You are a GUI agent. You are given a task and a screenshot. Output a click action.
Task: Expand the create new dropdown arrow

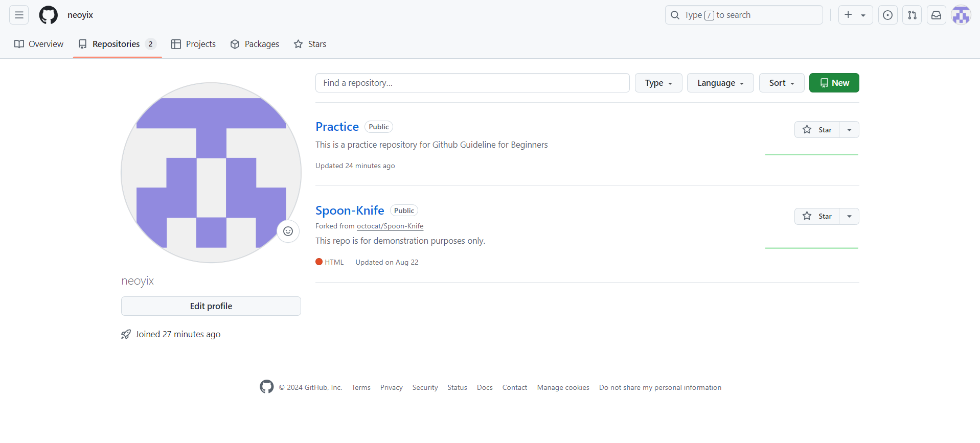click(863, 15)
